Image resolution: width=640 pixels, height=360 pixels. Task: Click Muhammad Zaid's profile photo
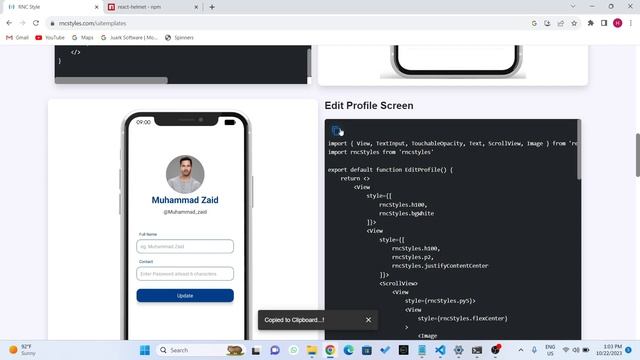coord(185,174)
